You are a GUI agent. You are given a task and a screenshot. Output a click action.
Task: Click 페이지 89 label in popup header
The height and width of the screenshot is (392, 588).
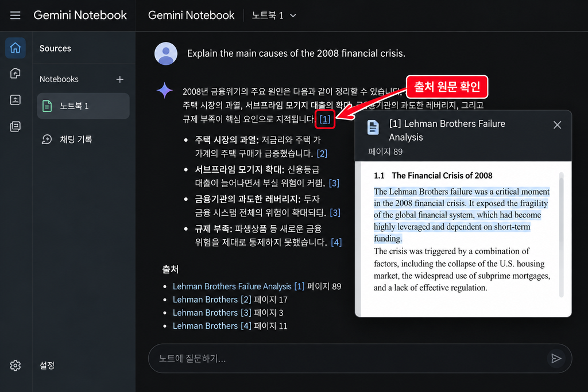point(385,152)
